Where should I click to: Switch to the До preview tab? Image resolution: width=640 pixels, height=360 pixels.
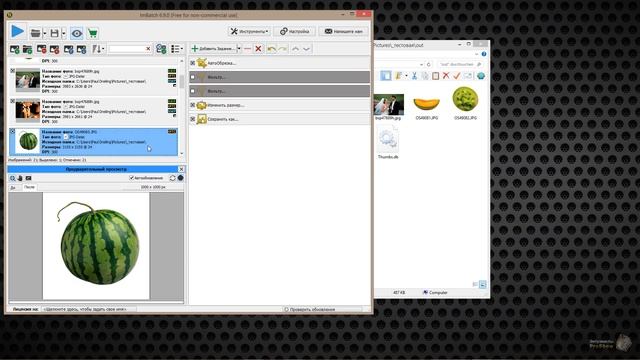tap(13, 187)
